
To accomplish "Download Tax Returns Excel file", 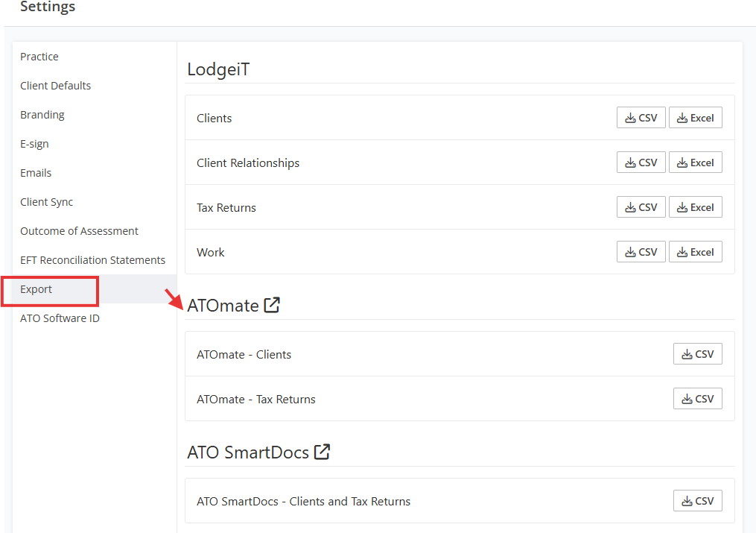I will (695, 207).
